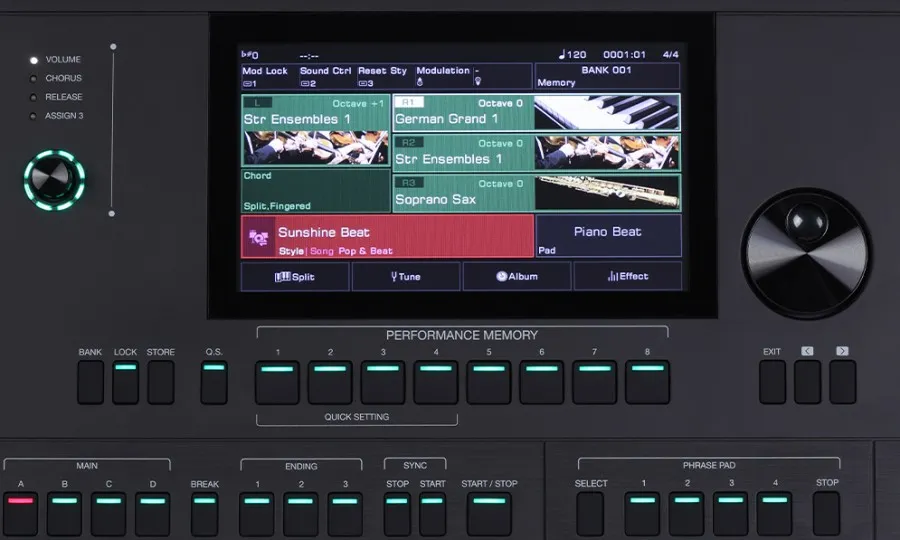Image resolution: width=900 pixels, height=540 pixels.
Task: Select MAIN variation C
Action: pos(108,514)
